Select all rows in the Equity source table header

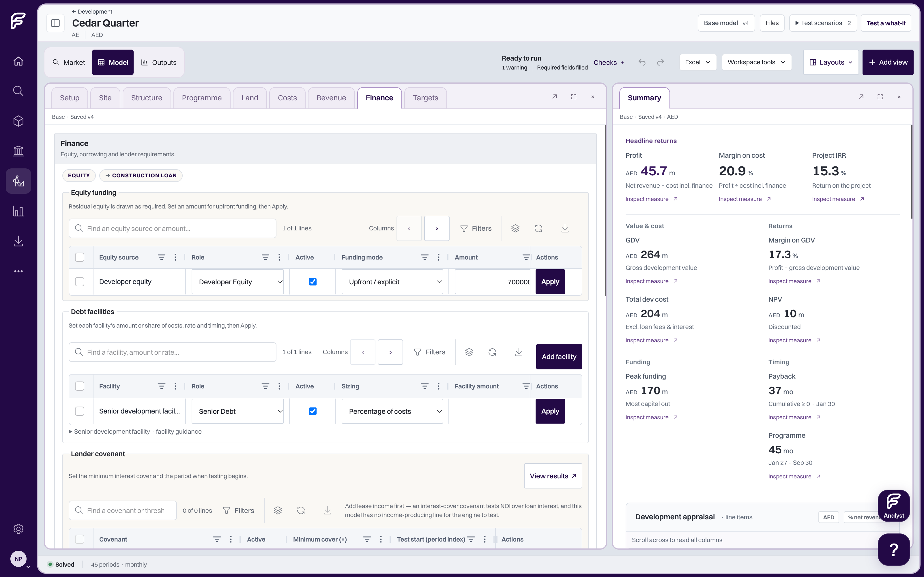(x=79, y=257)
